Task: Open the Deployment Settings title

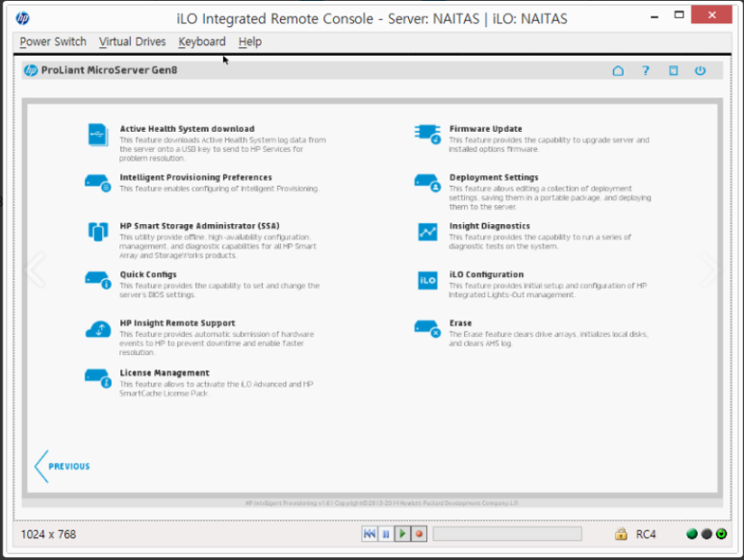Action: (x=494, y=177)
